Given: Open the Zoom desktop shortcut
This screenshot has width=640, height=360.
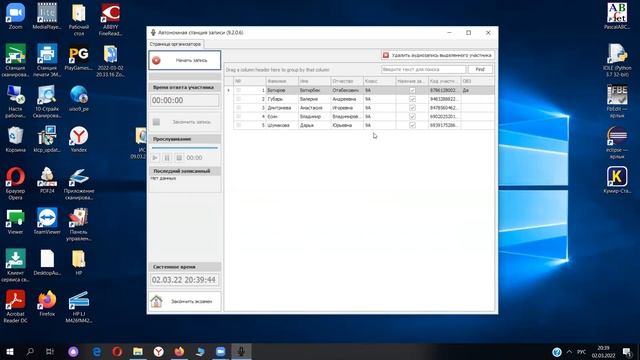Looking at the screenshot, I should click(16, 16).
